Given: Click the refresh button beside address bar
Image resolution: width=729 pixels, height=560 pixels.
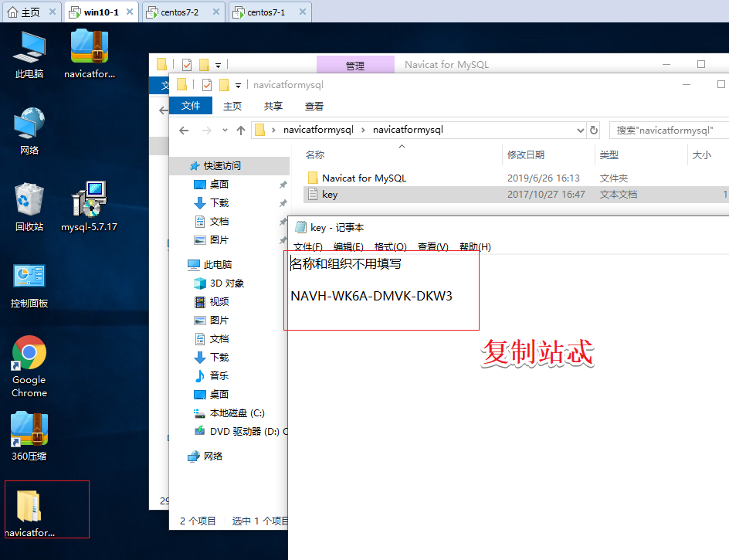Looking at the screenshot, I should pos(594,131).
